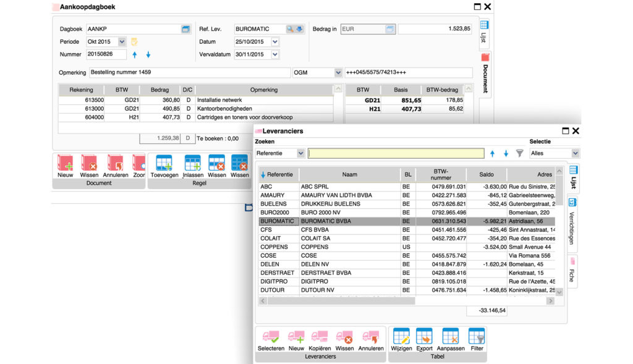Click the amount field showing 1.523,85

coord(435,29)
